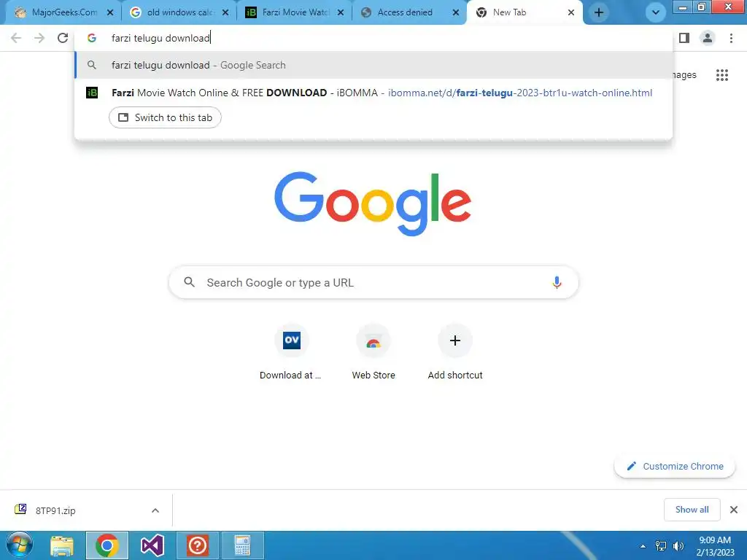Click the Chrome taskbar icon

click(x=107, y=545)
